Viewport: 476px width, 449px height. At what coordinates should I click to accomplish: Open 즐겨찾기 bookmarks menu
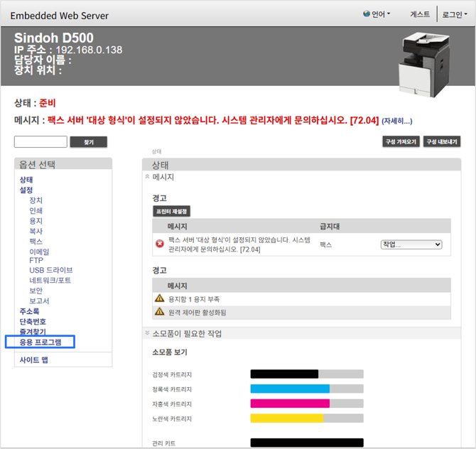point(33,332)
